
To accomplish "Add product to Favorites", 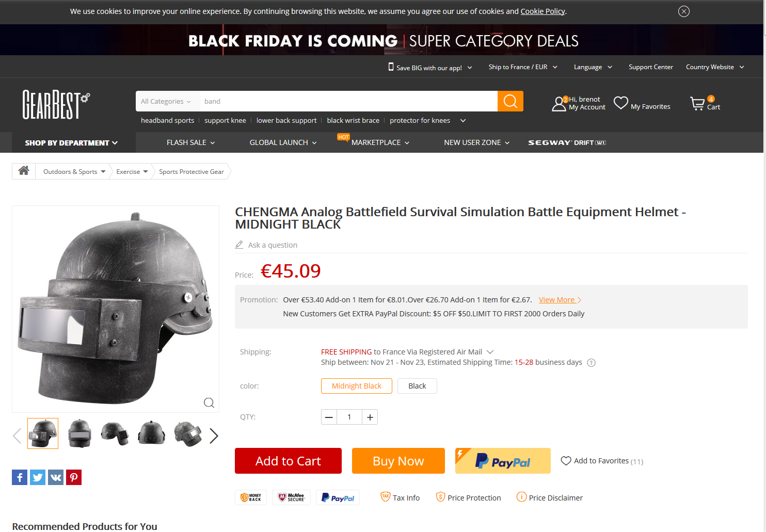I will pyautogui.click(x=602, y=461).
